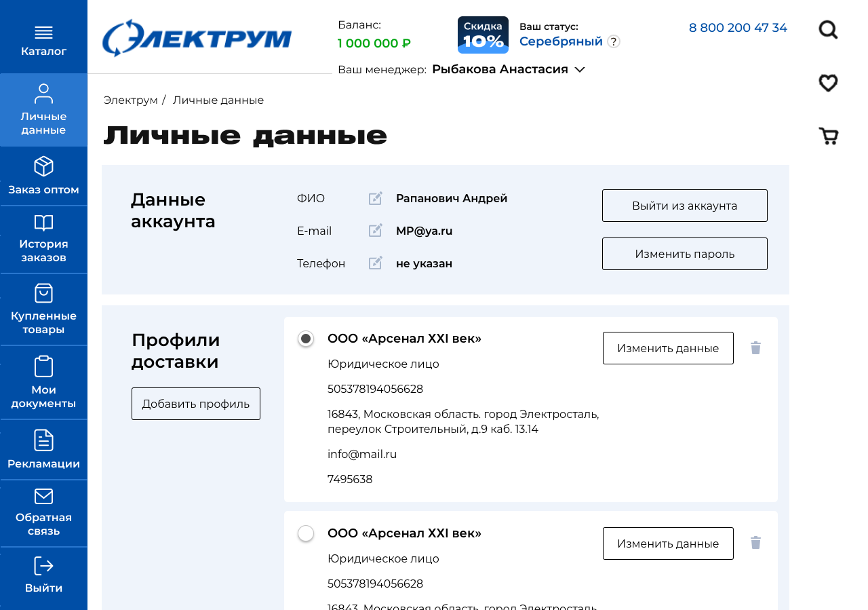
Task: Edit the ФИО field pencil icon
Action: click(376, 198)
